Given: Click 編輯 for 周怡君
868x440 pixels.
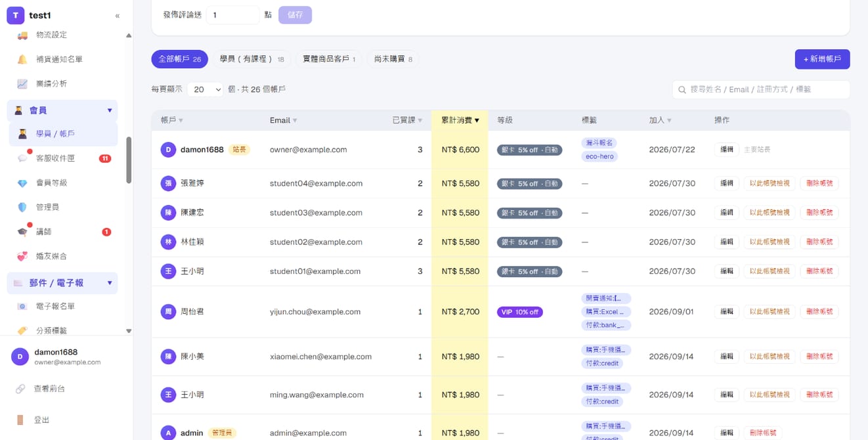Looking at the screenshot, I should point(727,311).
